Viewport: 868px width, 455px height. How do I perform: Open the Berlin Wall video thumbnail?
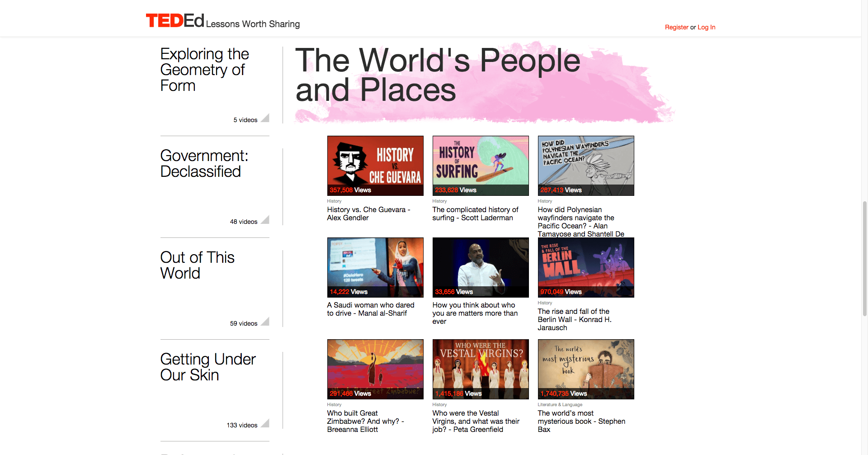[x=586, y=267]
